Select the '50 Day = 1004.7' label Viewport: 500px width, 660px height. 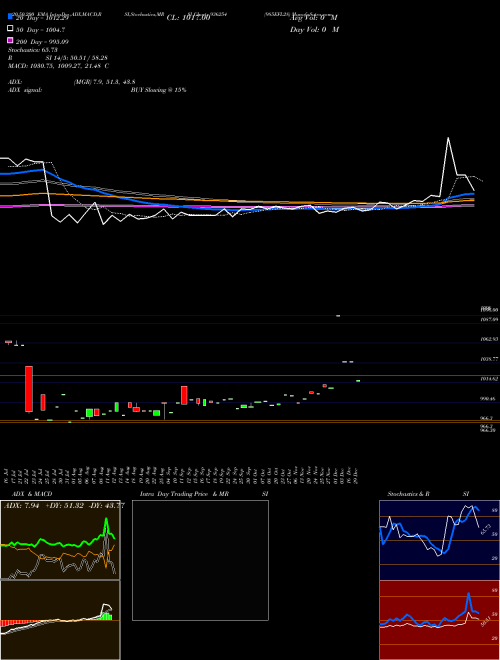(40, 30)
